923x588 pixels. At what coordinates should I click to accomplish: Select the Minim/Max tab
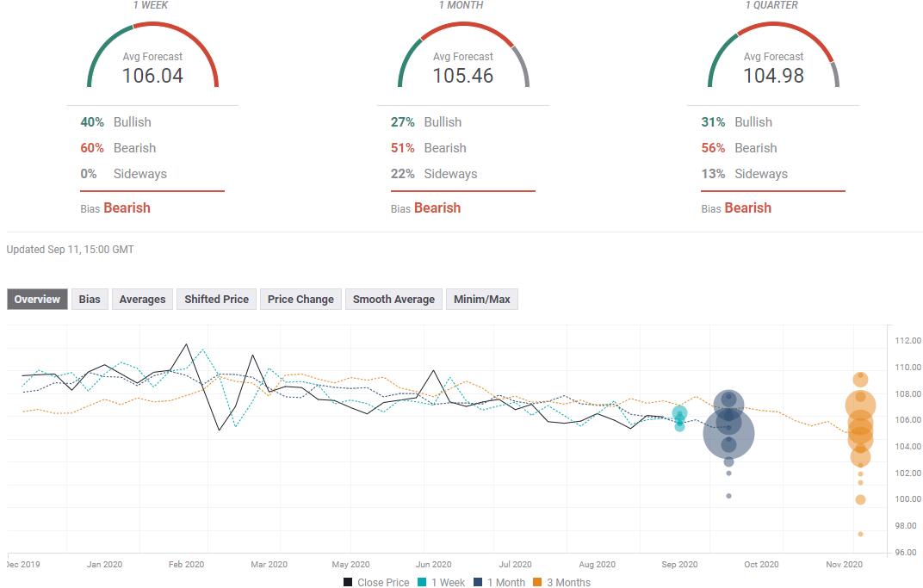pos(482,299)
